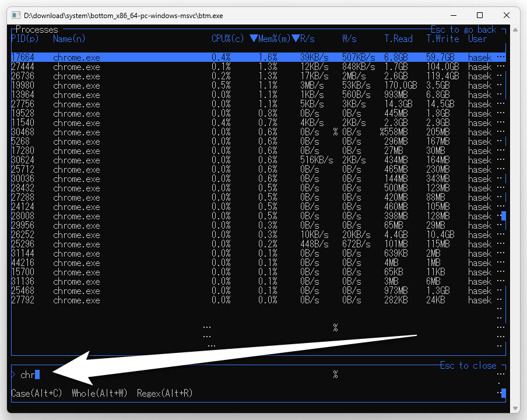Sort processes by Name(n) column header
527x420 pixels.
[69, 38]
